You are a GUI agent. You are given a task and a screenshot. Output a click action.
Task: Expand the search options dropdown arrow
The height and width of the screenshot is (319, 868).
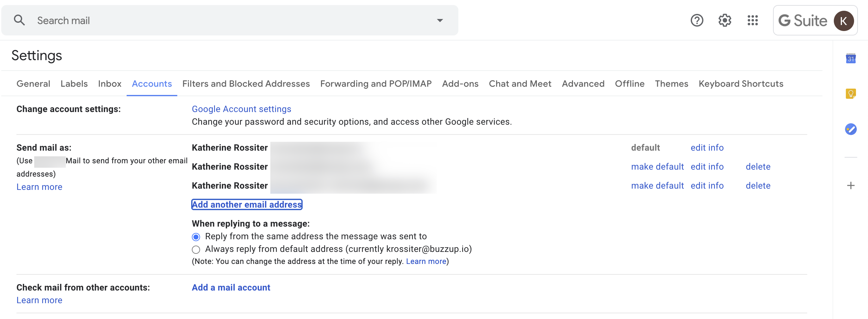(439, 20)
